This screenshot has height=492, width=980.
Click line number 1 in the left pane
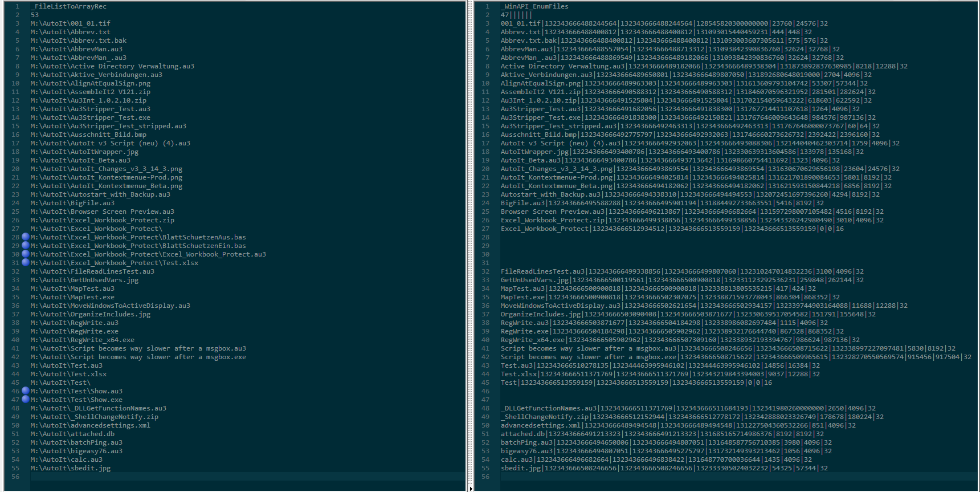pos(17,6)
